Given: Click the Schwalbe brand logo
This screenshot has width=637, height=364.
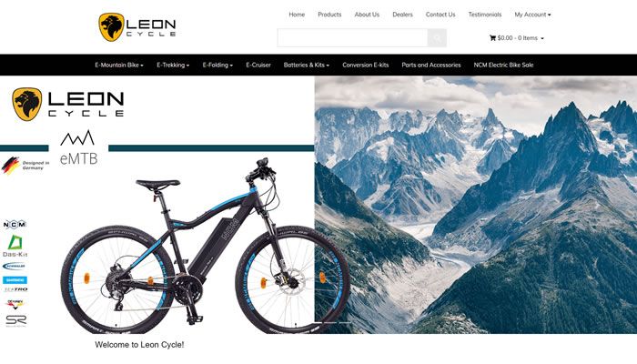Looking at the screenshot, I should point(15,267).
